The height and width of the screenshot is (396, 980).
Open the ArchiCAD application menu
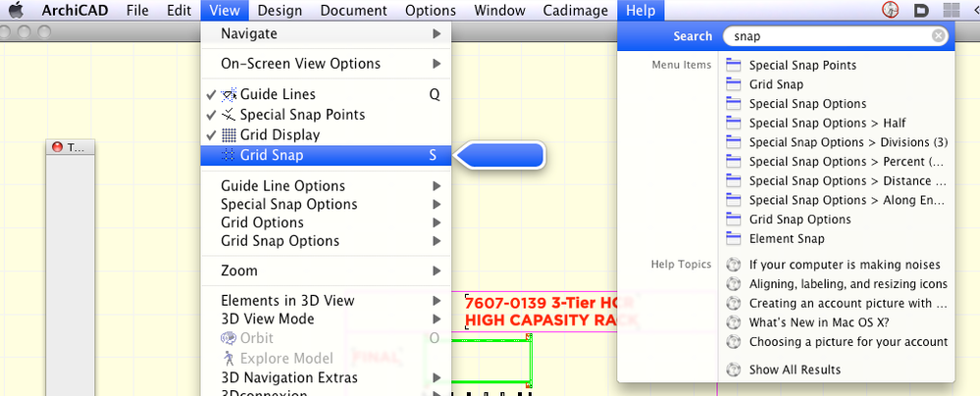[75, 11]
